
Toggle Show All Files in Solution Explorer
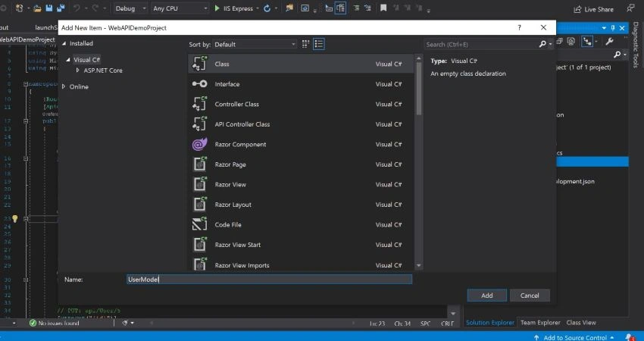pyautogui.click(x=571, y=41)
